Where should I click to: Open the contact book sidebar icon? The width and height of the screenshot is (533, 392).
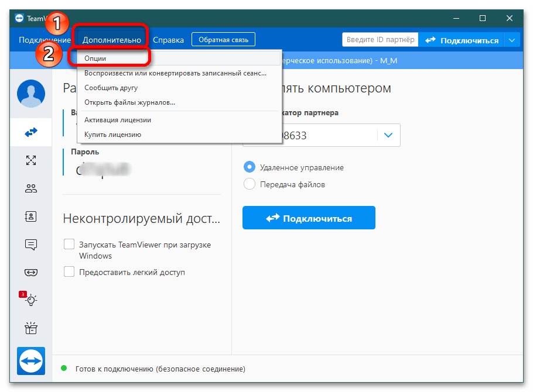coord(31,216)
